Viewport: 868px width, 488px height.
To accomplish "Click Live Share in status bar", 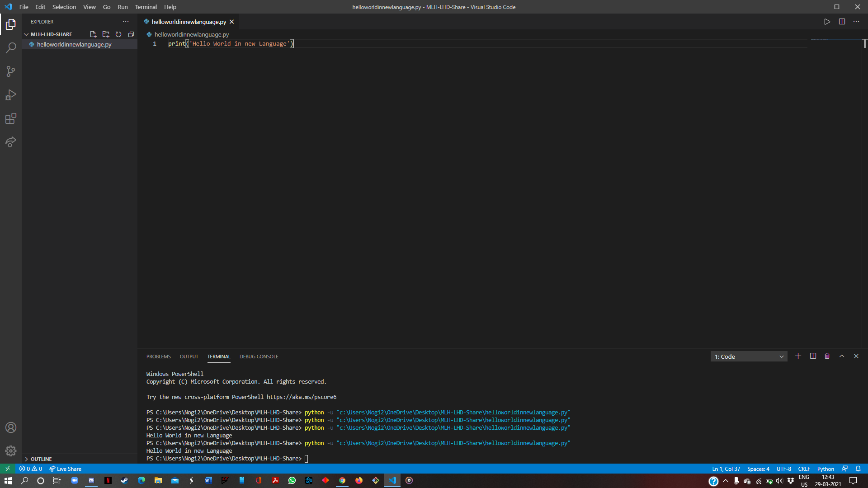I will (x=66, y=469).
